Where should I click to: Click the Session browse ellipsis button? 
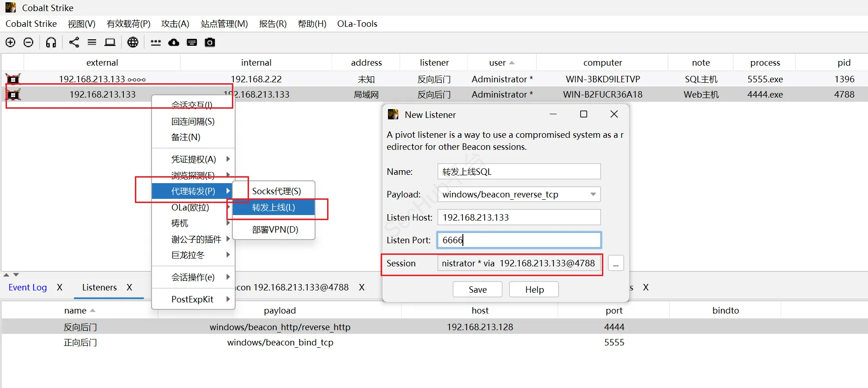(x=616, y=263)
